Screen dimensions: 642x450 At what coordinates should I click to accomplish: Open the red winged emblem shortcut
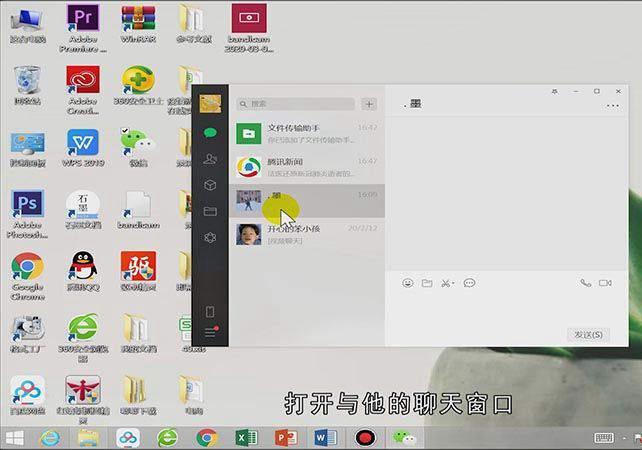click(83, 399)
